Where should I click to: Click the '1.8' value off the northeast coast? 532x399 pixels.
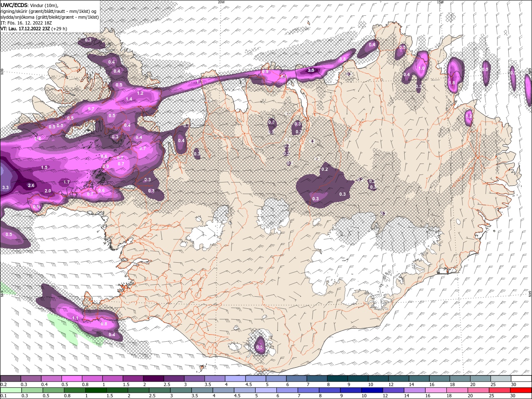point(453,83)
